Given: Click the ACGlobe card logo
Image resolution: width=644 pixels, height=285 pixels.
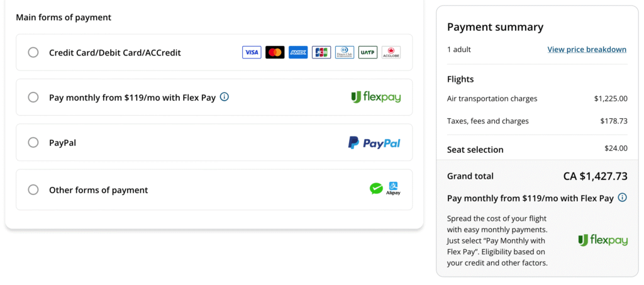Looking at the screenshot, I should 391,53.
